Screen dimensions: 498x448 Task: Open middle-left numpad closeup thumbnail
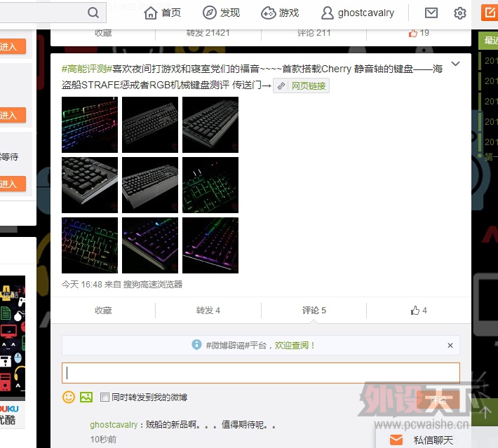90,185
